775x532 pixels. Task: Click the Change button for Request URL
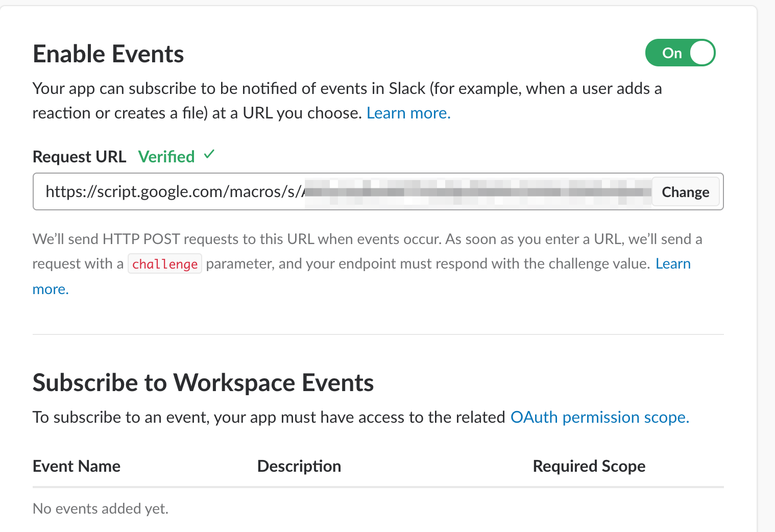pos(685,192)
